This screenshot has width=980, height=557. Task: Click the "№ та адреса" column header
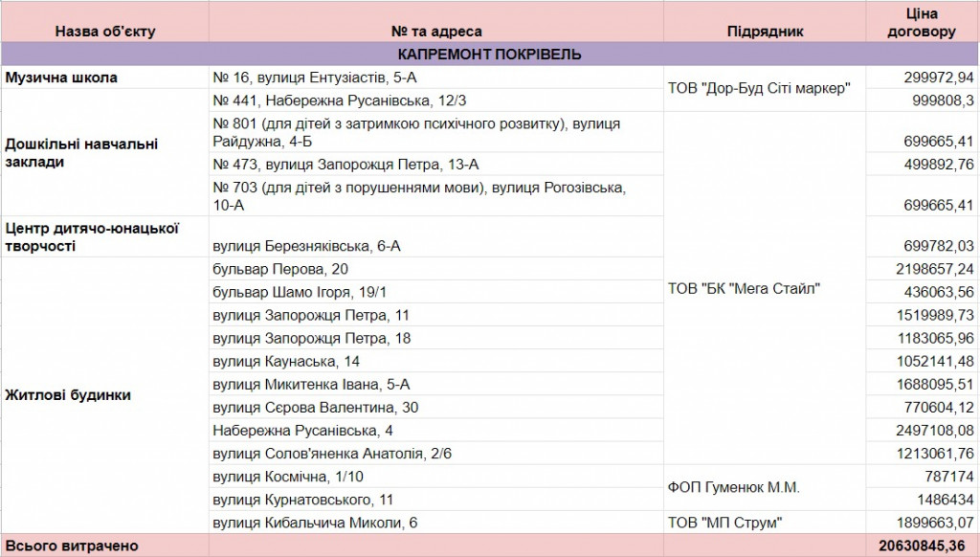pyautogui.click(x=436, y=32)
